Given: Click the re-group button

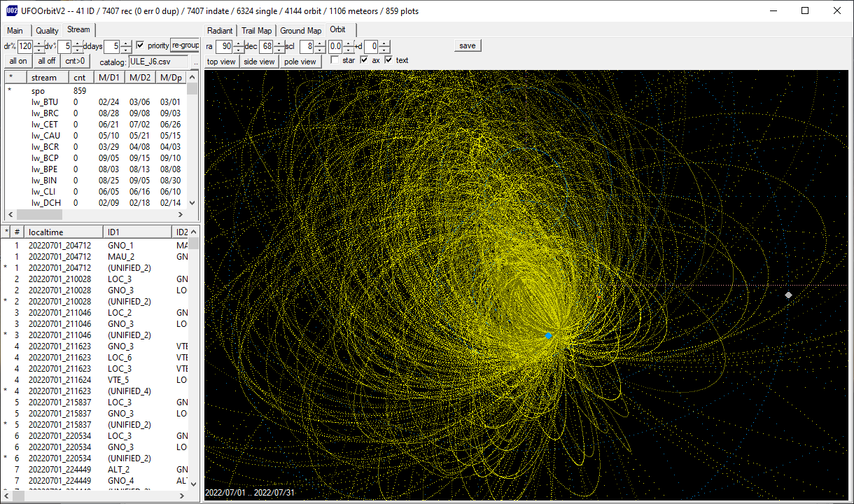Looking at the screenshot, I should click(185, 45).
